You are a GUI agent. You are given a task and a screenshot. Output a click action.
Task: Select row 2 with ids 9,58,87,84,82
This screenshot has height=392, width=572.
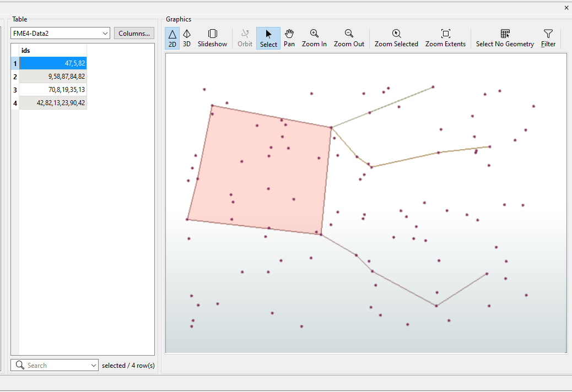tap(53, 77)
